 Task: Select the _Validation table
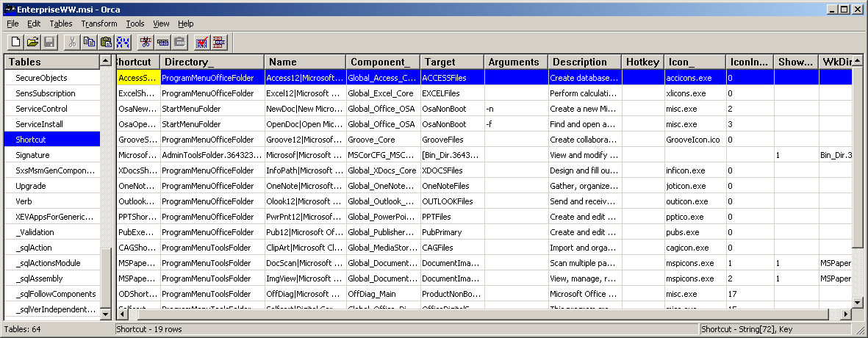coord(52,232)
